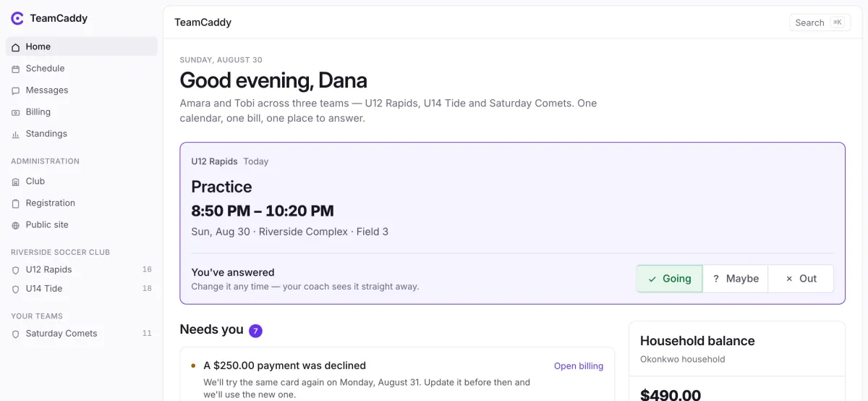Click the Public site globe icon
This screenshot has width=868, height=401.
16,225
